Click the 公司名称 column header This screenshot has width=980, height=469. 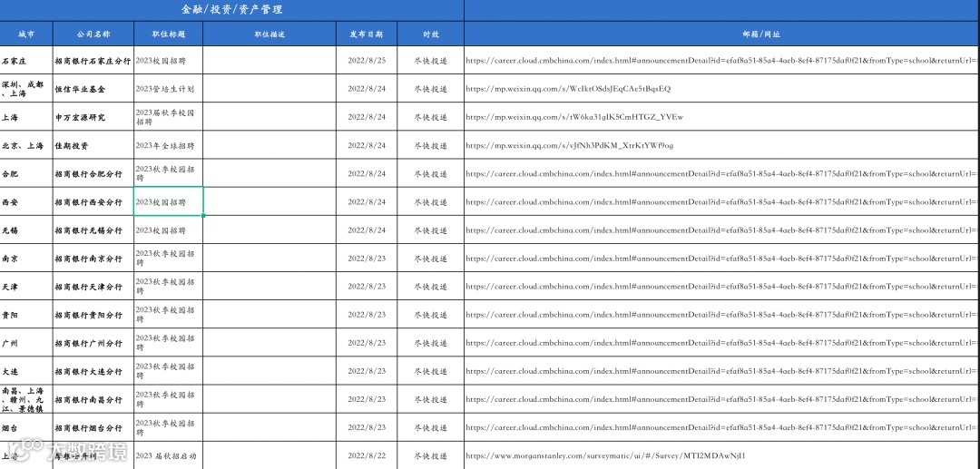click(x=93, y=34)
